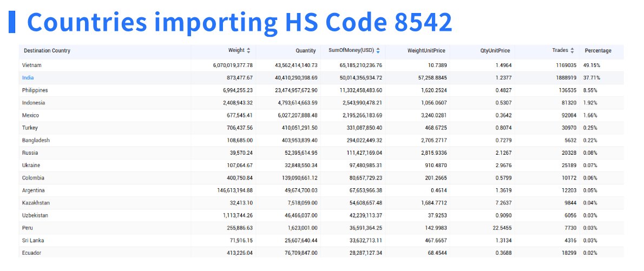The height and width of the screenshot is (271, 644).
Task: Select Philippines percentage 8.55%
Action: point(590,90)
